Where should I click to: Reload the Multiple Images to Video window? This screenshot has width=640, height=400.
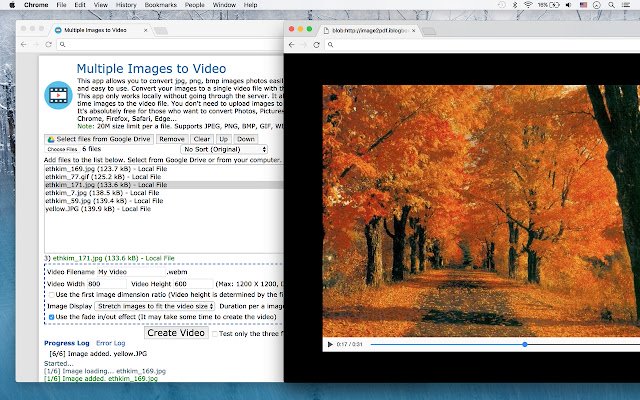click(49, 44)
